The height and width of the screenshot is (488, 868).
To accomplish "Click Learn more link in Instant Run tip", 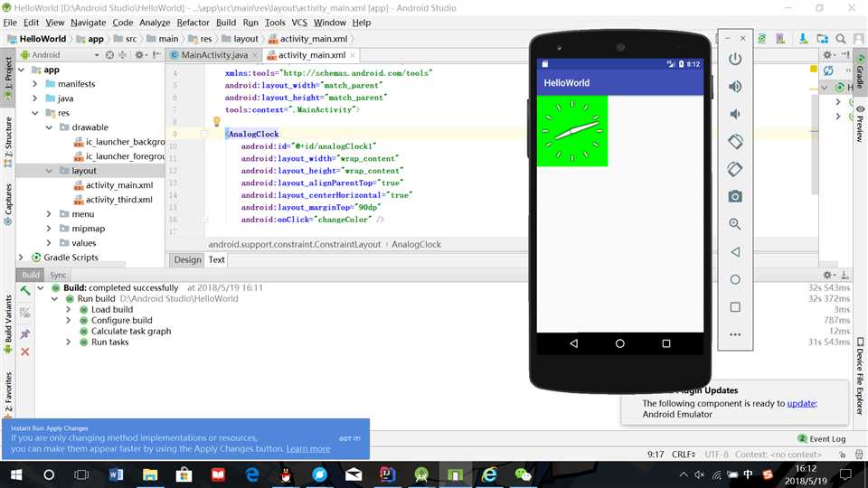I will pyautogui.click(x=307, y=449).
